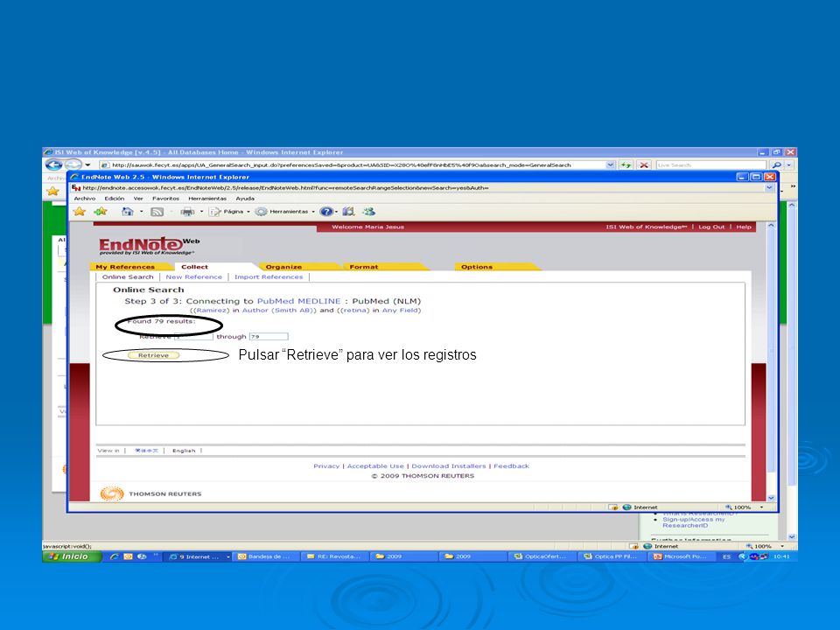Open the Herramientas menu in menu bar
The width and height of the screenshot is (840, 630).
[x=207, y=199]
